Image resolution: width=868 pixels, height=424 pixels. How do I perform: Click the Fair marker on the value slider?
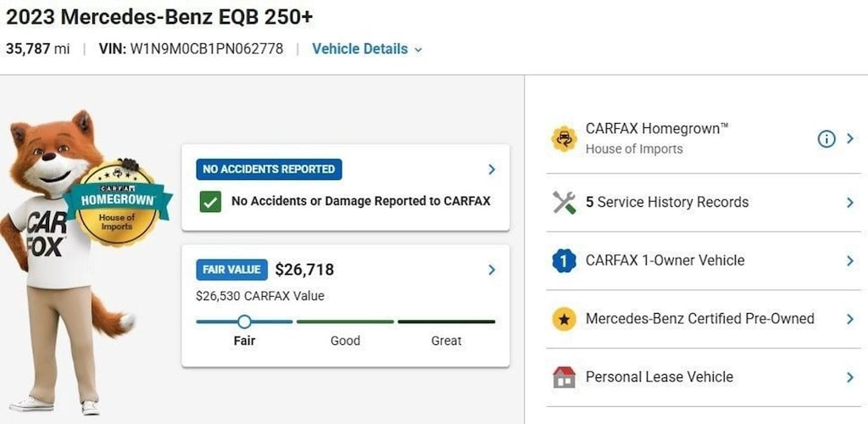(244, 321)
